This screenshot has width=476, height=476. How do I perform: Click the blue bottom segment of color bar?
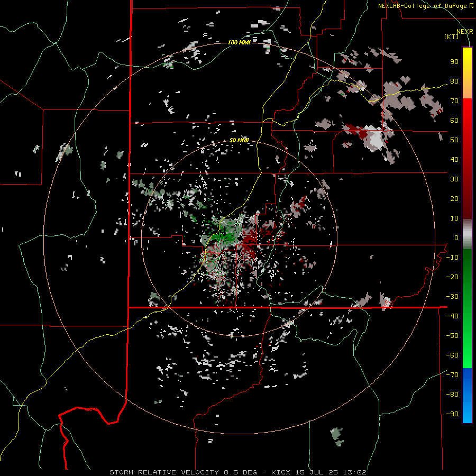pyautogui.click(x=467, y=396)
